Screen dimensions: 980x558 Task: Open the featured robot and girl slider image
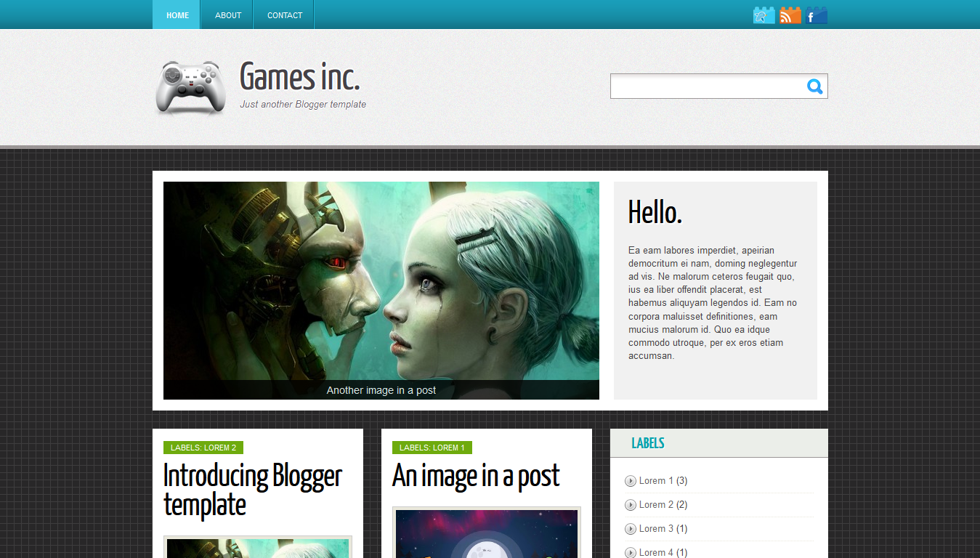click(x=381, y=291)
